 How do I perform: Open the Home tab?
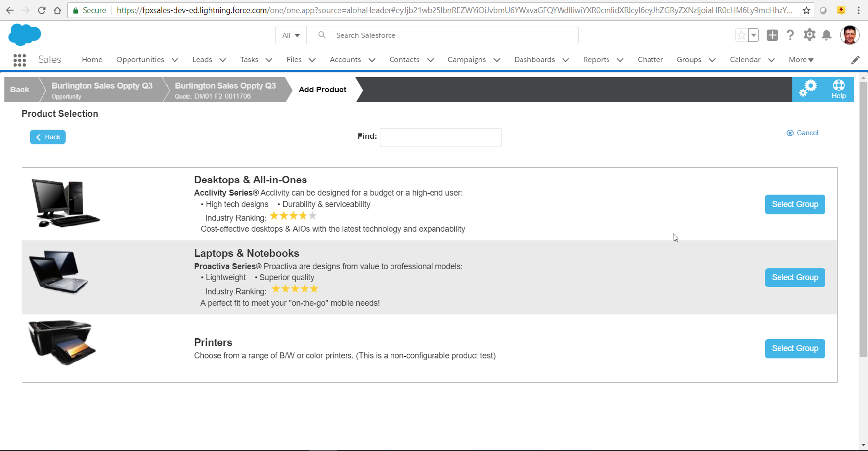(x=92, y=60)
